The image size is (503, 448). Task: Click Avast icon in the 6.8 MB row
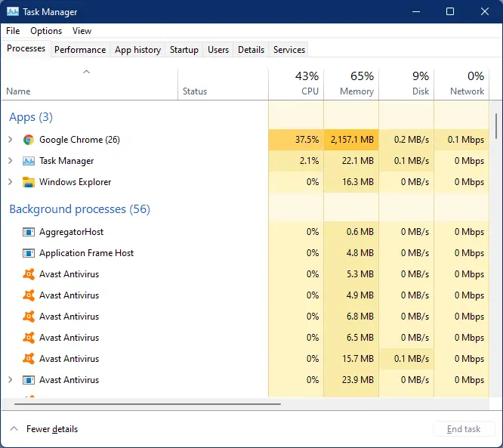click(x=29, y=317)
